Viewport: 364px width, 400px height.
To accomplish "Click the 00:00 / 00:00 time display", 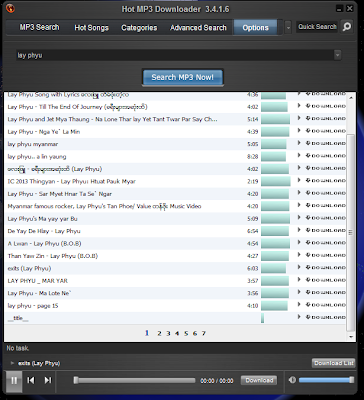I will tap(217, 381).
